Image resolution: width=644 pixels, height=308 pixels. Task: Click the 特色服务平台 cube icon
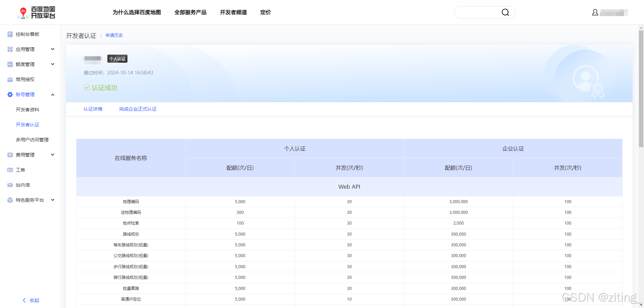tap(10, 200)
